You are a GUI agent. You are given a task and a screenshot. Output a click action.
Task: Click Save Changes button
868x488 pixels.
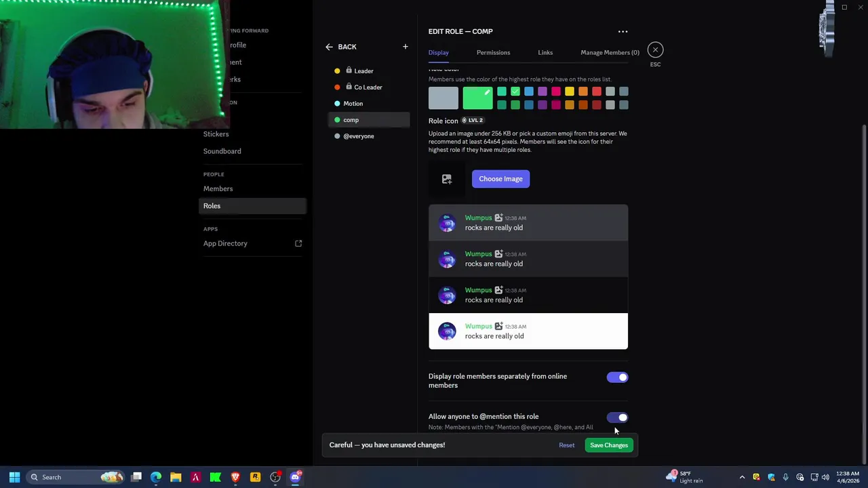(609, 445)
